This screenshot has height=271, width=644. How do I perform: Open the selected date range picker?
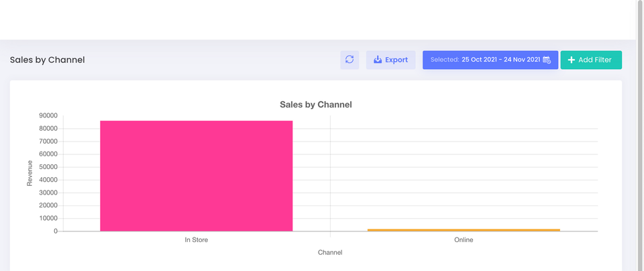tap(490, 60)
